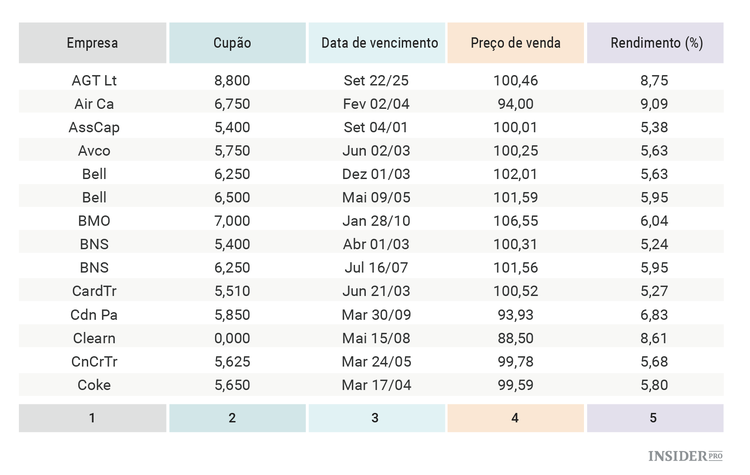Viewport: 750px width, 475px height.
Task: Select the BMO sale price 106,55
Action: click(516, 221)
